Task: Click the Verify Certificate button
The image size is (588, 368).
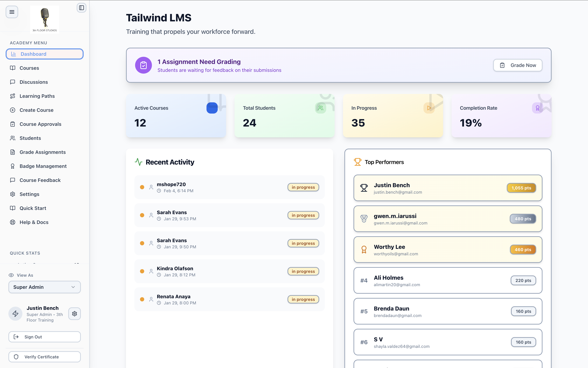Action: [x=45, y=357]
